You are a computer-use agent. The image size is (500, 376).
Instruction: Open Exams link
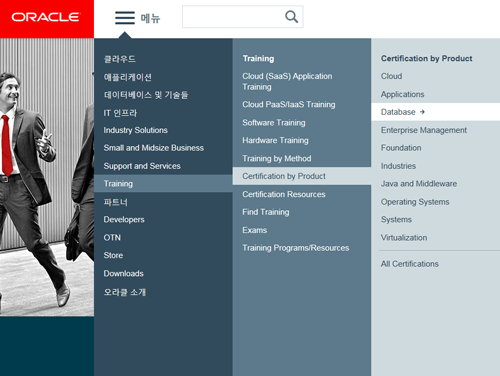255,230
